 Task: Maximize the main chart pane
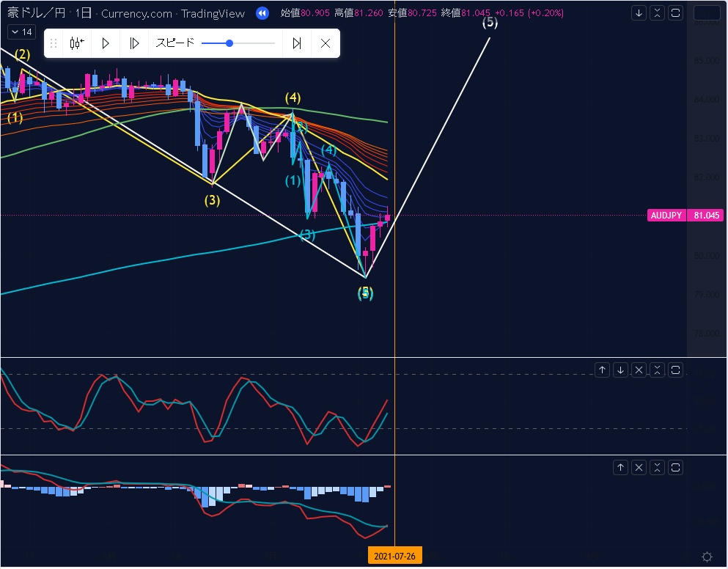(676, 13)
